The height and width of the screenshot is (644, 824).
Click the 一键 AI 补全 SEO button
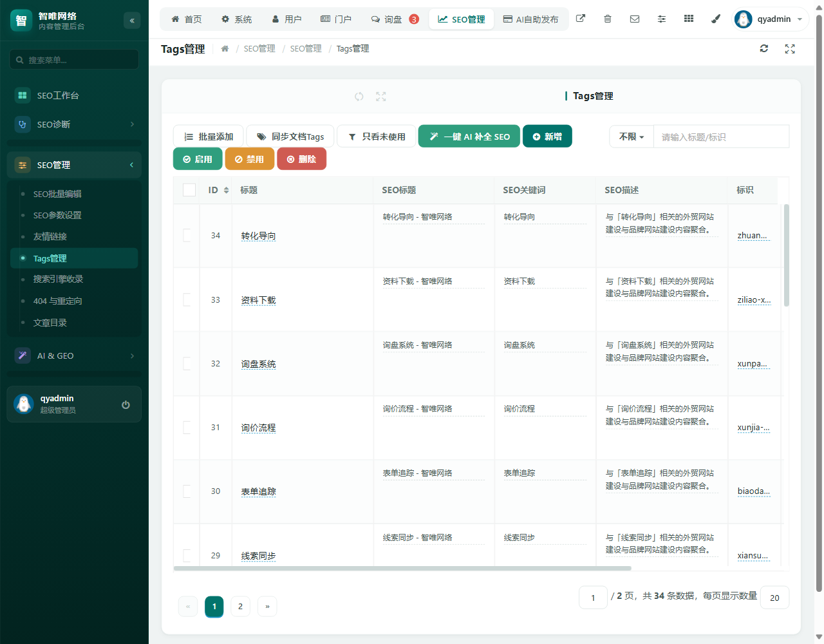[x=469, y=137]
